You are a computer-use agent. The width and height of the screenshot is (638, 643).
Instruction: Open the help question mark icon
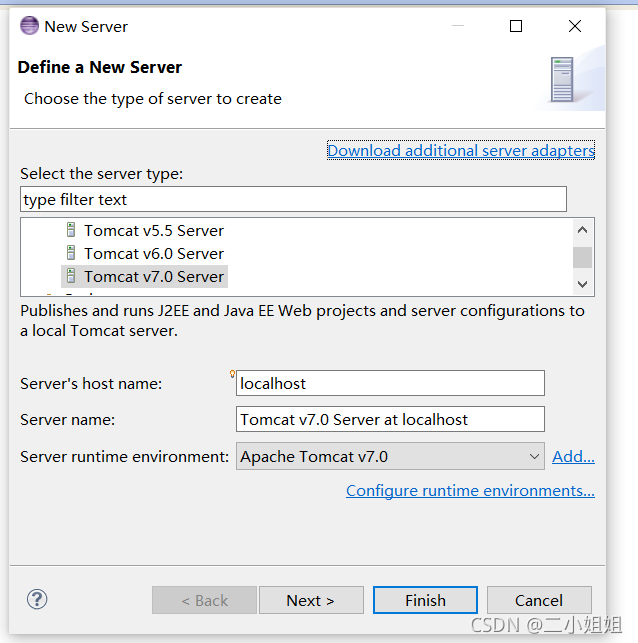tap(37, 600)
